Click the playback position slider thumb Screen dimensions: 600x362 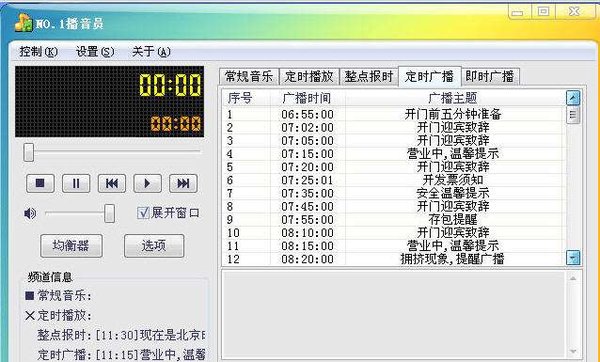29,152
